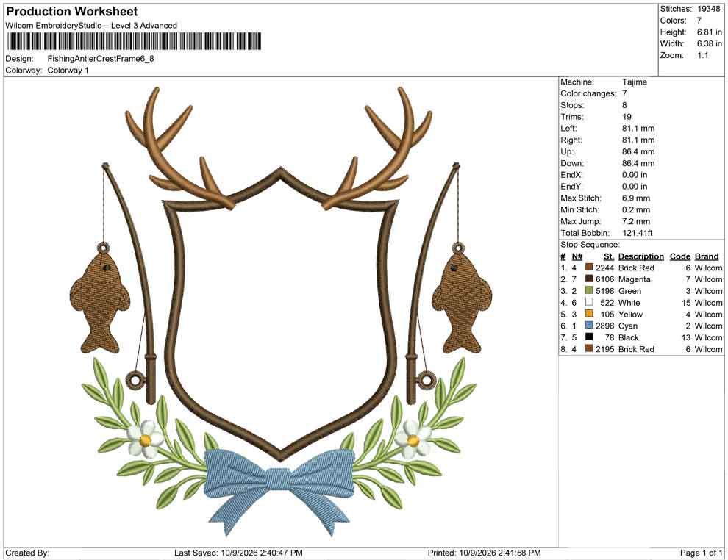Click the Created By label in footer
728x560 pixels.
(x=27, y=553)
